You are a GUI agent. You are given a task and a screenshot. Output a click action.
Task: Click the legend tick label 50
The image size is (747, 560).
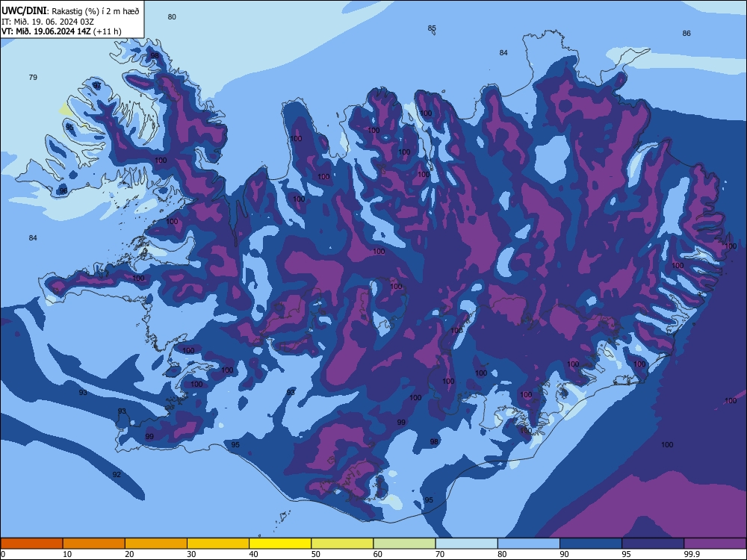(316, 554)
